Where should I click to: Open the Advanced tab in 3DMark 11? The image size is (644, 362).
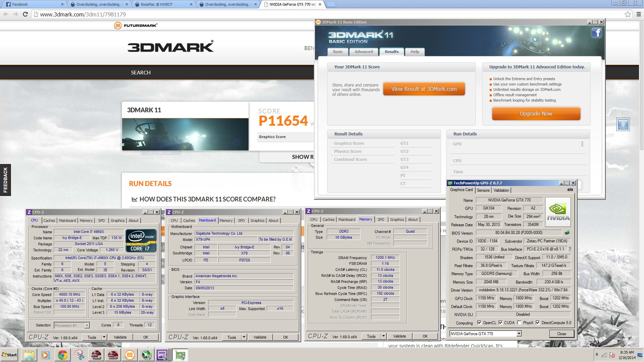(364, 52)
